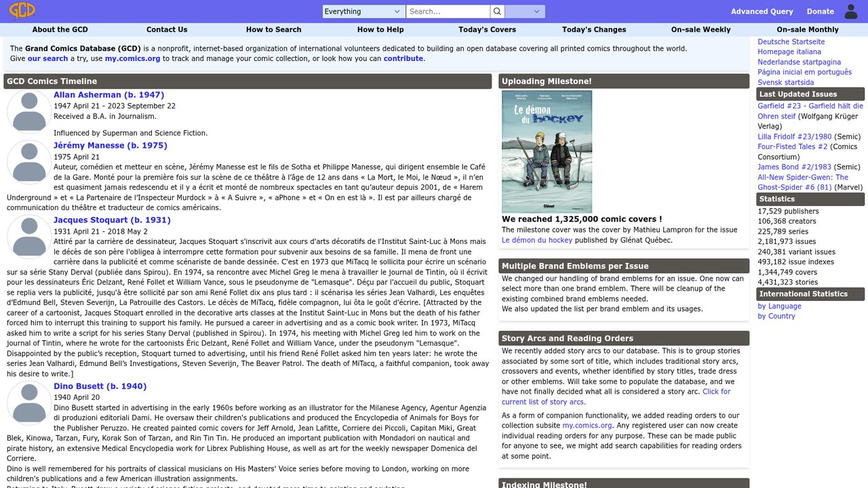Open the On-sale Monthly menu item
Viewport: 868px width, 488px height.
coord(808,30)
